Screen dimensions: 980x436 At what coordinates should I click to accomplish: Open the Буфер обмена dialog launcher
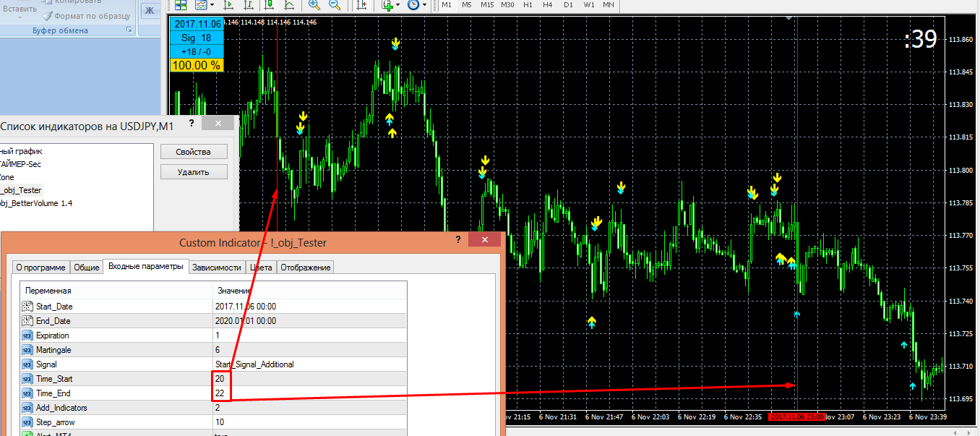pos(129,30)
